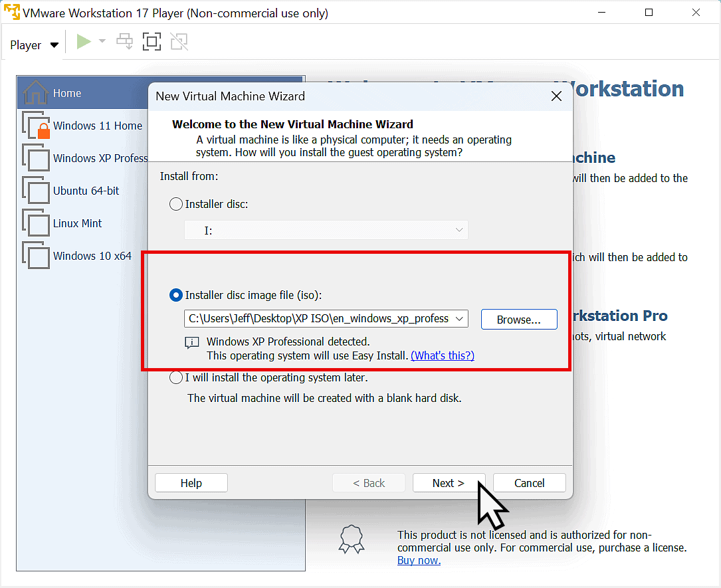Select the Home icon in the sidebar

click(x=66, y=93)
